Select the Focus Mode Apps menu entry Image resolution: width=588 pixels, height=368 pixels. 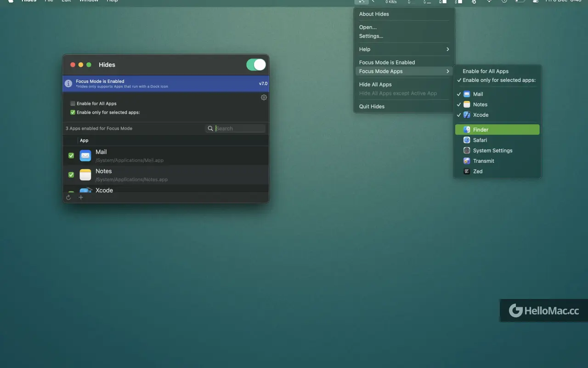404,71
